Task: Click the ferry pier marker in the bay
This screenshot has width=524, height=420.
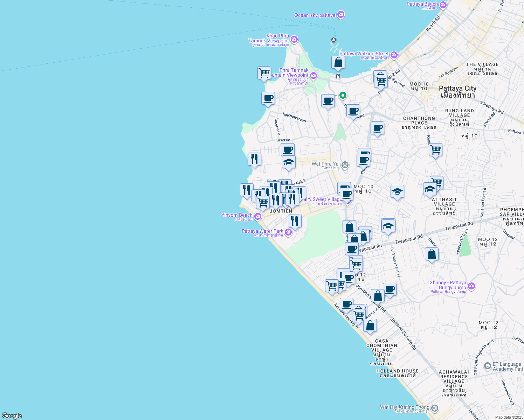Action: [x=333, y=40]
